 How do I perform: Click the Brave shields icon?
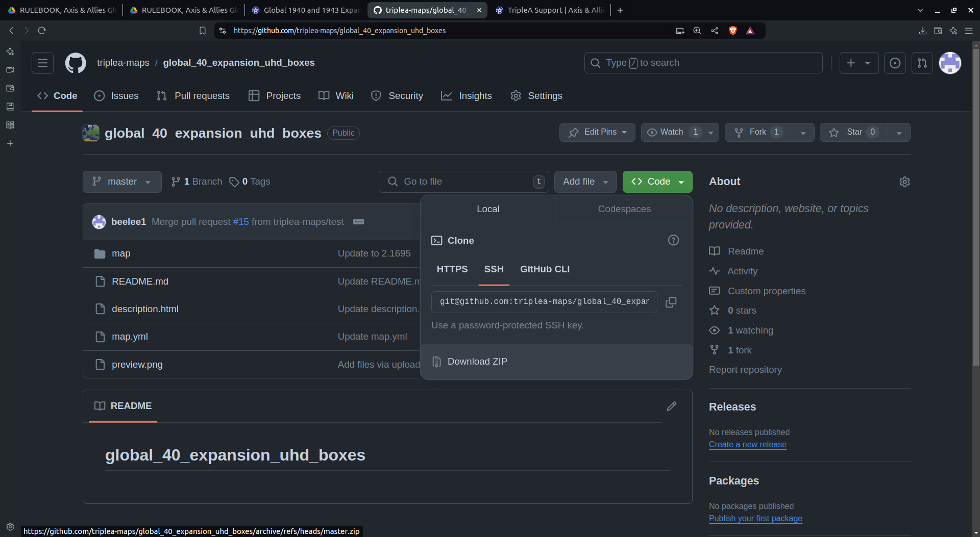(x=733, y=31)
